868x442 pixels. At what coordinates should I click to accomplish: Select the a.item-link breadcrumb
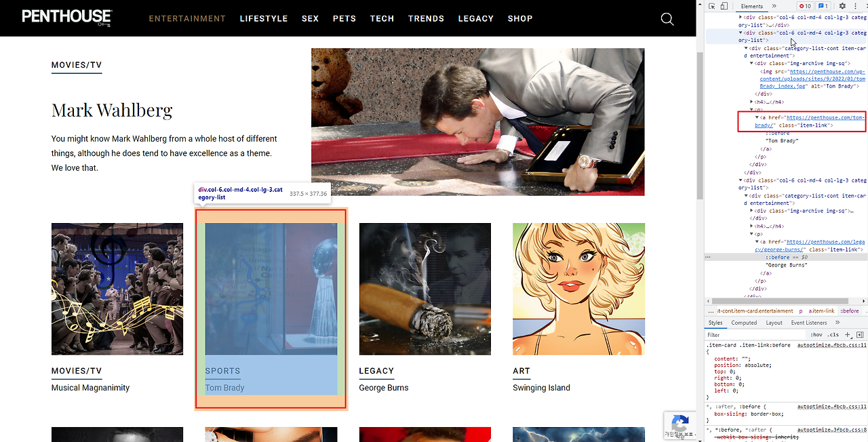coord(821,310)
